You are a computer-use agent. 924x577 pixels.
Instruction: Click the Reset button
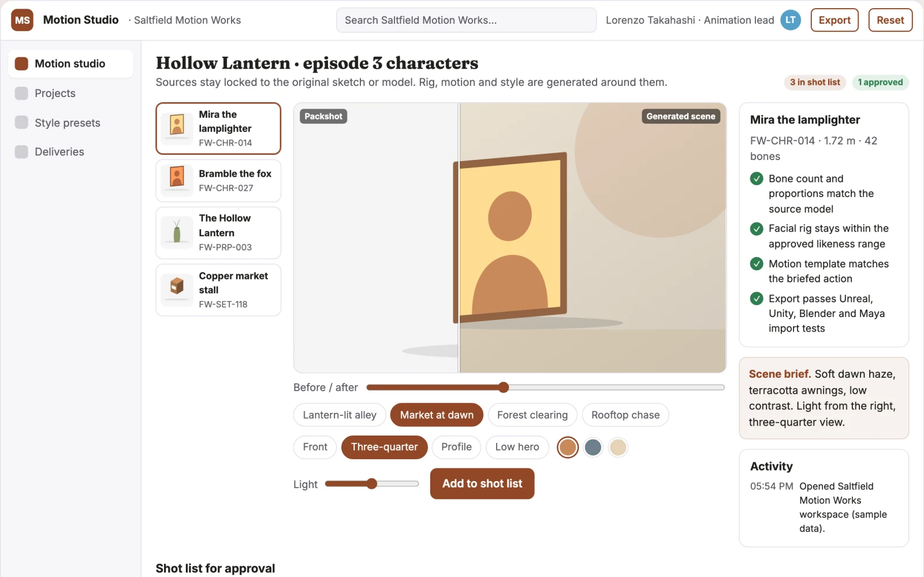click(x=891, y=20)
